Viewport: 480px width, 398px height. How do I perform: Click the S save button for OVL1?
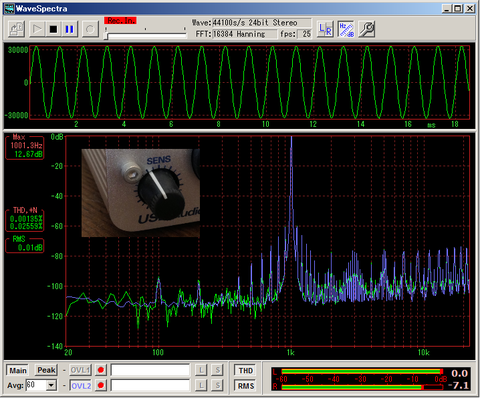[217, 370]
